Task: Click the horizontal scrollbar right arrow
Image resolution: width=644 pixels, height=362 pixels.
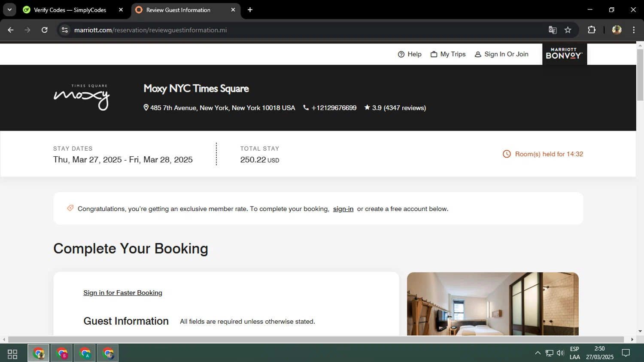Action: click(632, 339)
